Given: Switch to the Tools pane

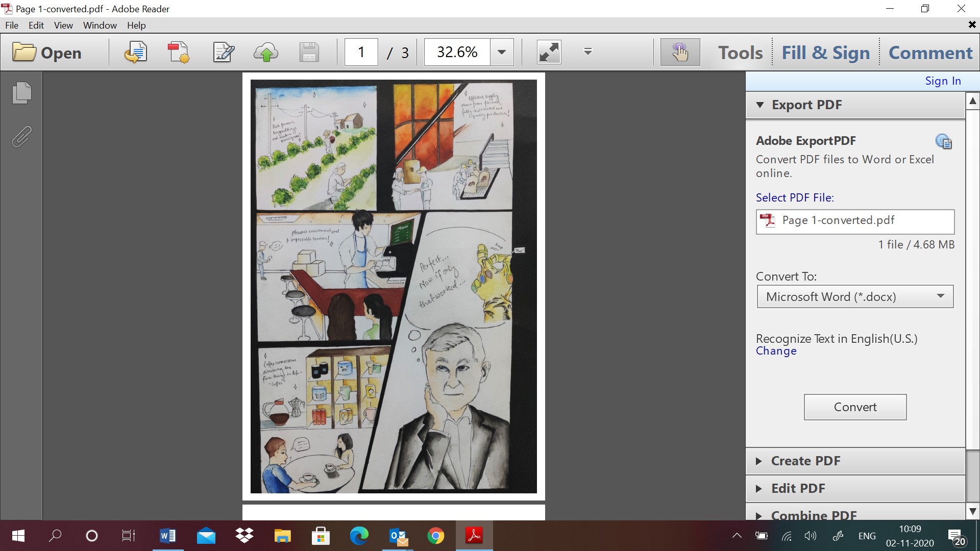Looking at the screenshot, I should pyautogui.click(x=740, y=53).
